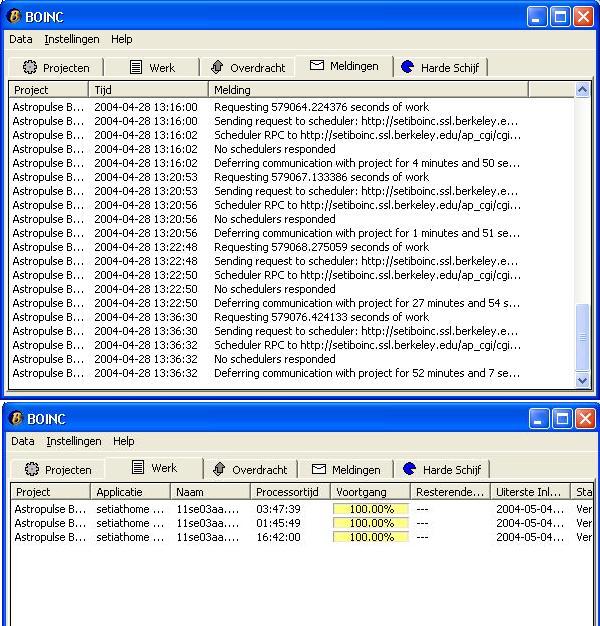Viewport: 600px width, 626px height.
Task: Sort work list by Naam column header
Action: click(210, 492)
